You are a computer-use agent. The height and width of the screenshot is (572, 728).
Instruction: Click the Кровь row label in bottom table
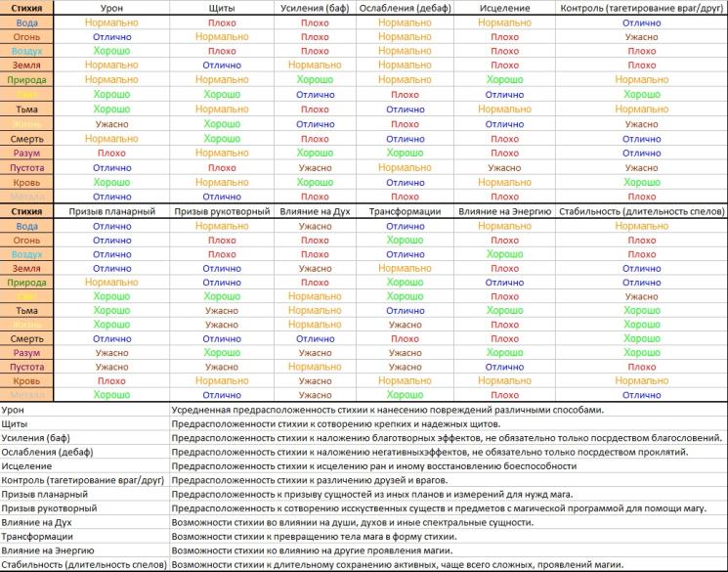coord(26,381)
